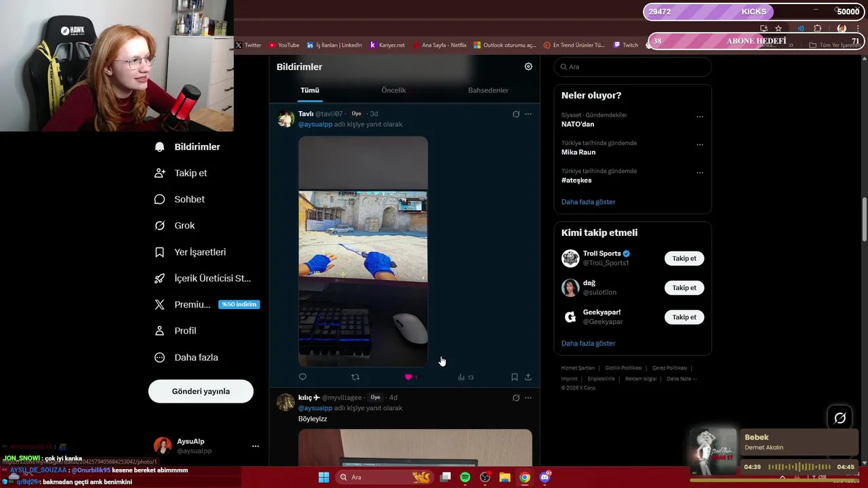Bookmark this page with star icon

pos(778,28)
